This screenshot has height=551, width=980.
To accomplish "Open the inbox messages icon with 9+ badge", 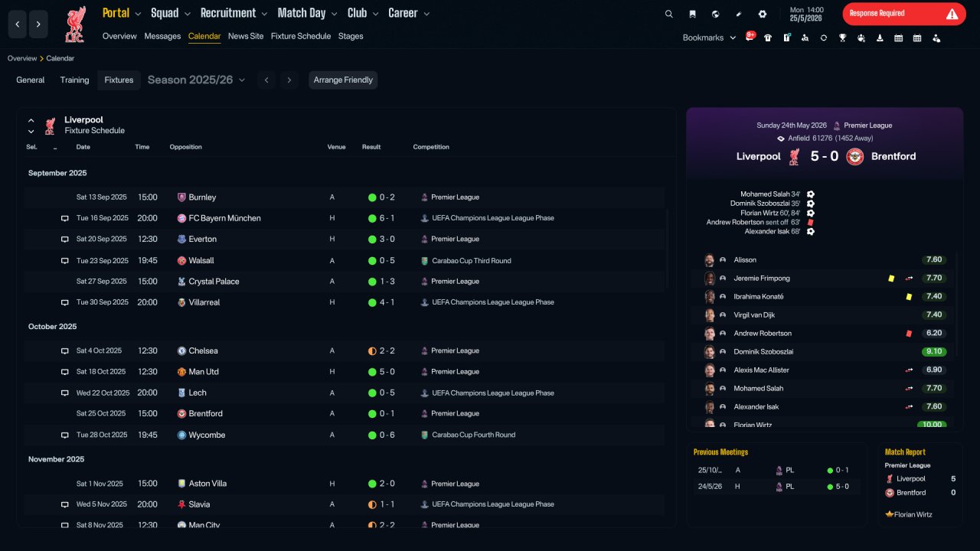I will click(750, 37).
